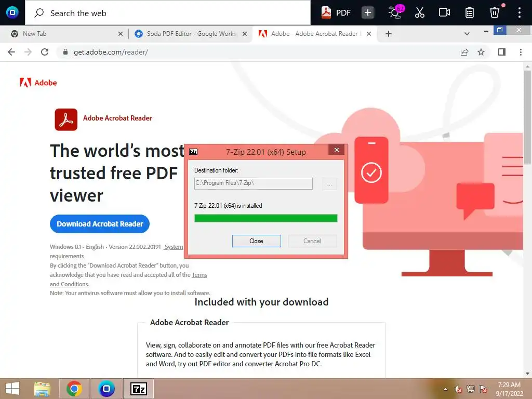Open the clipboard notes icon
Viewport: 532px width, 399px height.
(470, 12)
